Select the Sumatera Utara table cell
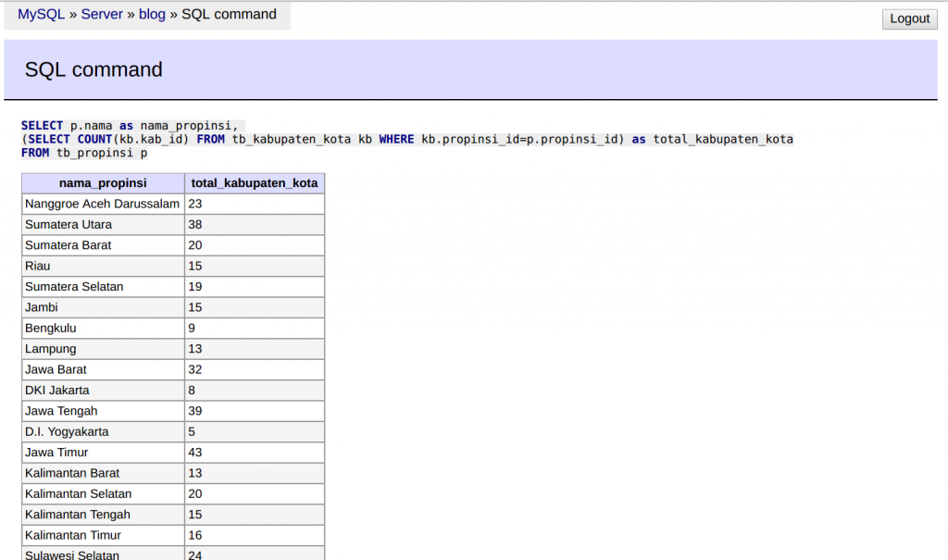 (102, 224)
